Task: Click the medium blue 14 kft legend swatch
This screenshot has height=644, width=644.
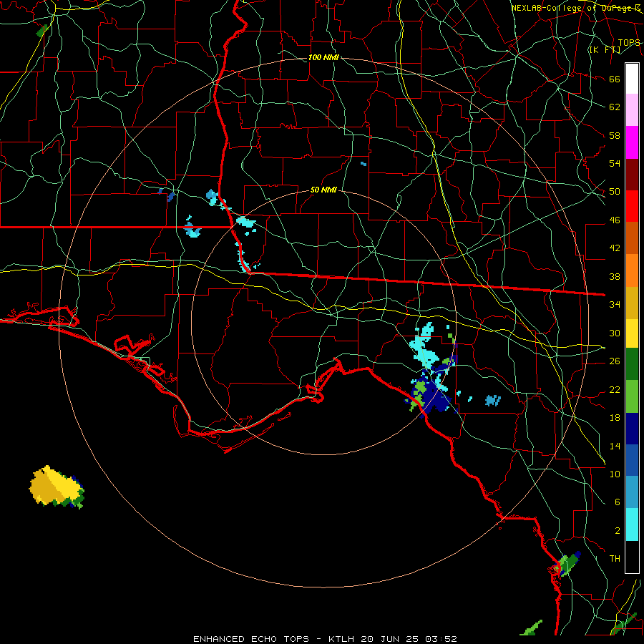Action: pos(632,460)
